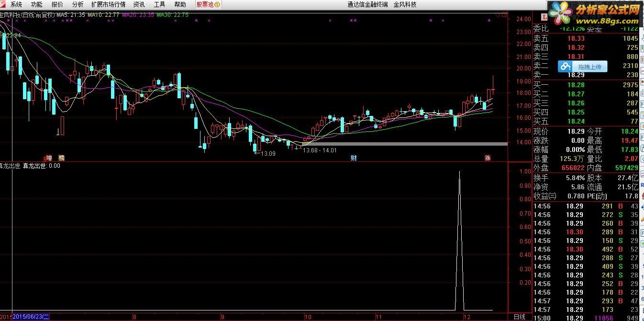
Task: Select the 日线 period label
Action: click(519, 317)
